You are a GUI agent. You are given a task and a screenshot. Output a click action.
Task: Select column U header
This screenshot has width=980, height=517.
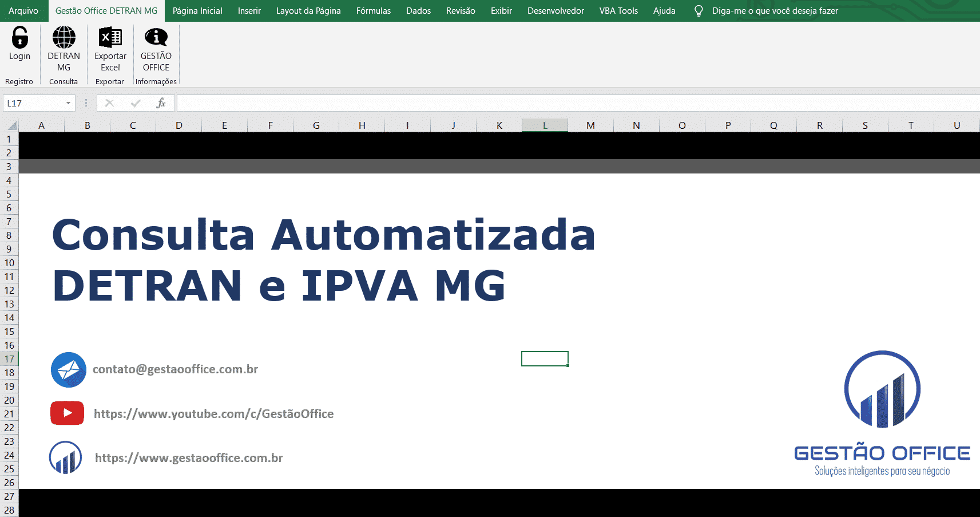tap(957, 125)
